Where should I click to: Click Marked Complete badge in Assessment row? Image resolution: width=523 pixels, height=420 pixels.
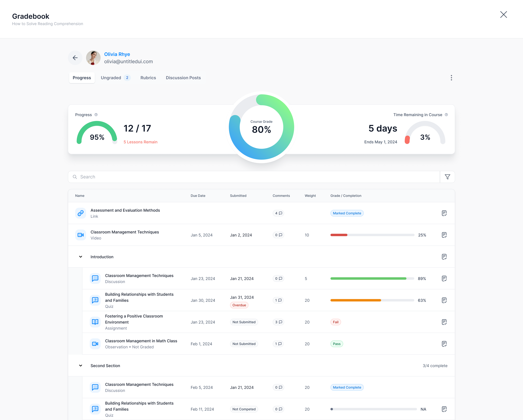pyautogui.click(x=347, y=213)
